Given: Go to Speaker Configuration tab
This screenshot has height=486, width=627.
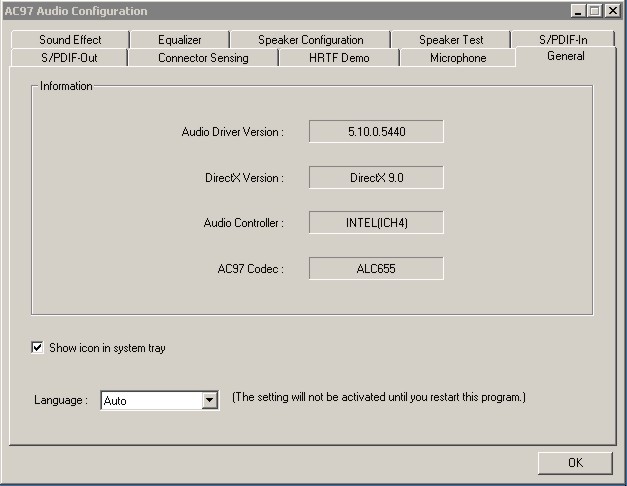Looking at the screenshot, I should pyautogui.click(x=310, y=40).
